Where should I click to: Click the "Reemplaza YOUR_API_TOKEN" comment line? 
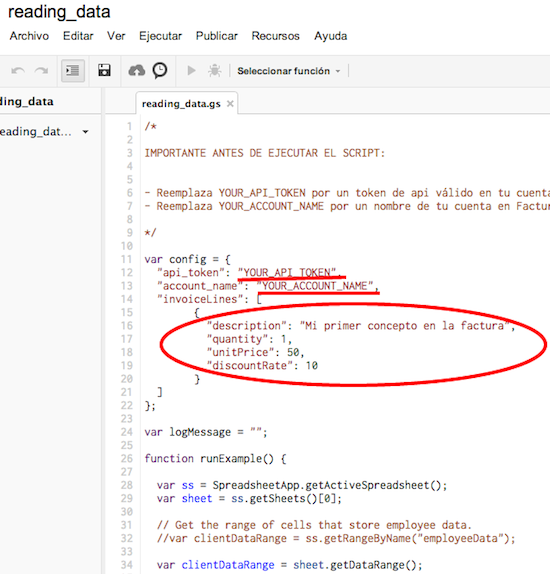click(347, 193)
